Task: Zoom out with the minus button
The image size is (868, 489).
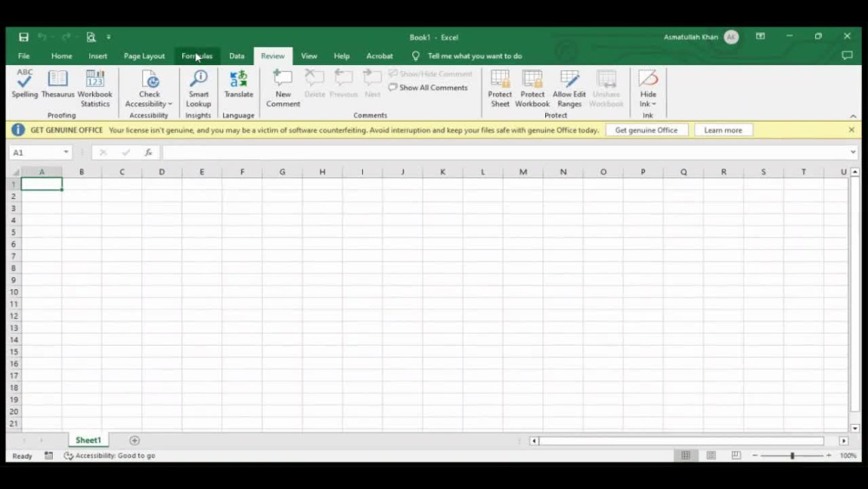Action: point(755,455)
